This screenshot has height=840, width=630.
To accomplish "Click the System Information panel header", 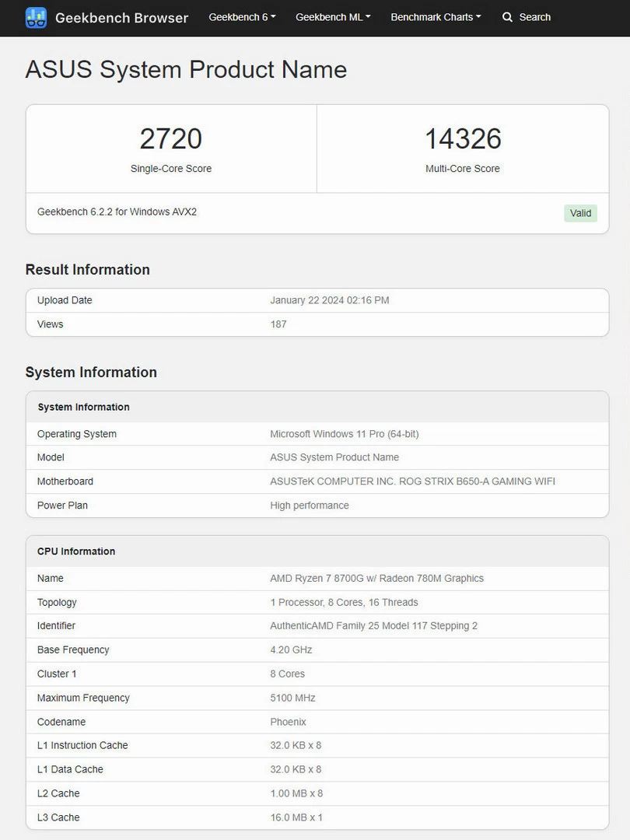I will 83,407.
